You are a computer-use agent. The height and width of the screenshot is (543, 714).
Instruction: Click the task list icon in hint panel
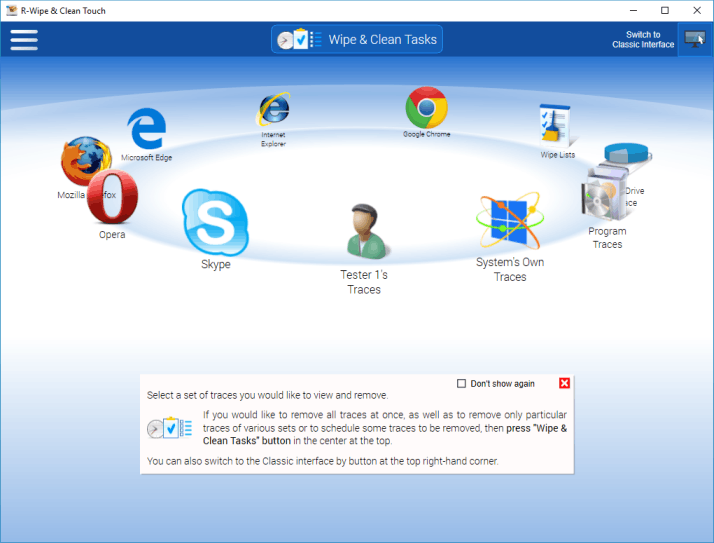[x=169, y=428]
